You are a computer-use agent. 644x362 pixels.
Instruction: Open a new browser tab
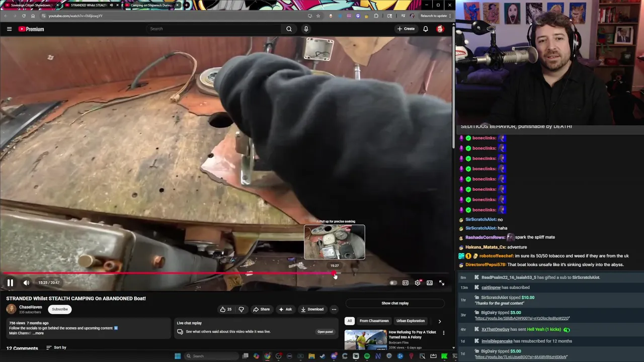point(186,5)
